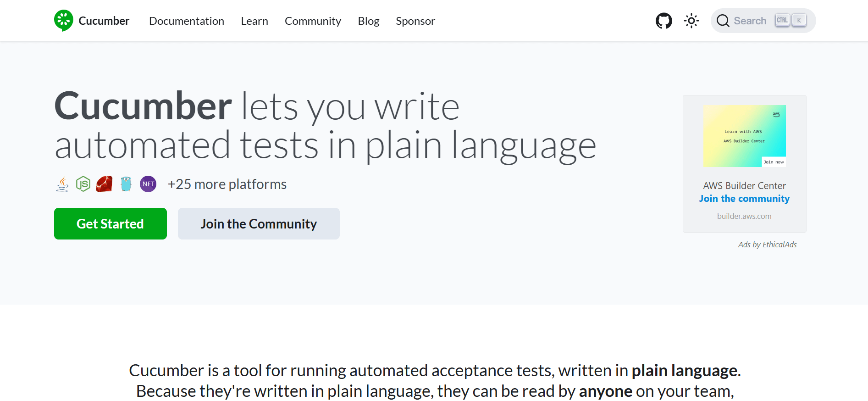Screen dimensions: 868x401
Task: Toggle the light/dark theme sun icon
Action: (x=691, y=21)
